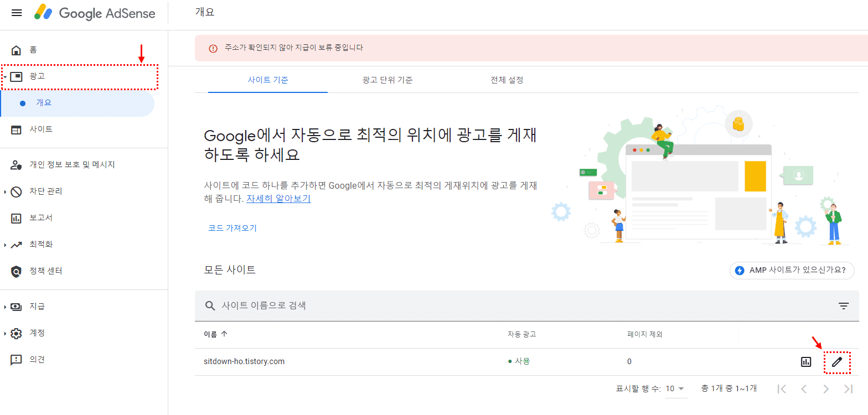Expand the 차단 관리 section arrow
868x415 pixels.
pyautogui.click(x=5, y=191)
